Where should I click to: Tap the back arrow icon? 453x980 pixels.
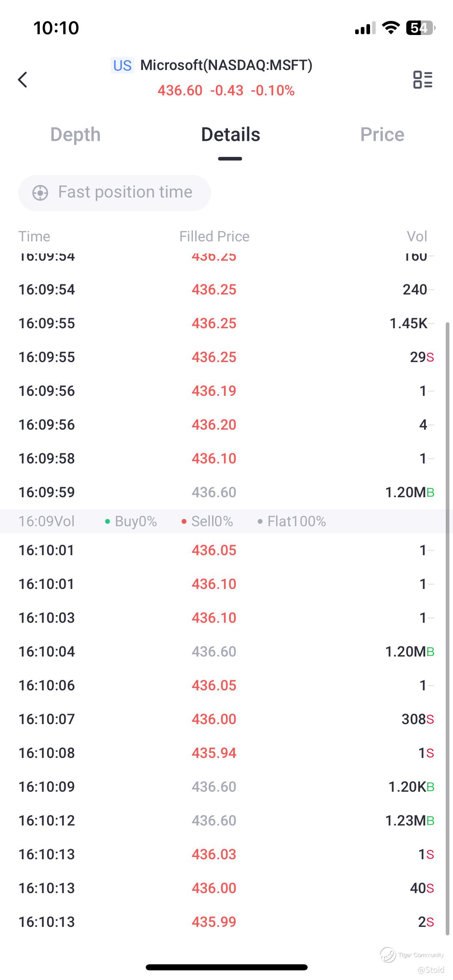23,80
